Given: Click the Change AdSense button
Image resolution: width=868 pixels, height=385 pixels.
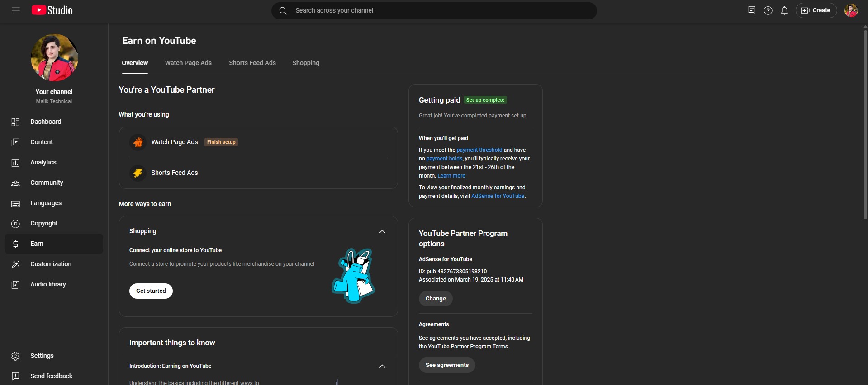Looking at the screenshot, I should point(436,299).
